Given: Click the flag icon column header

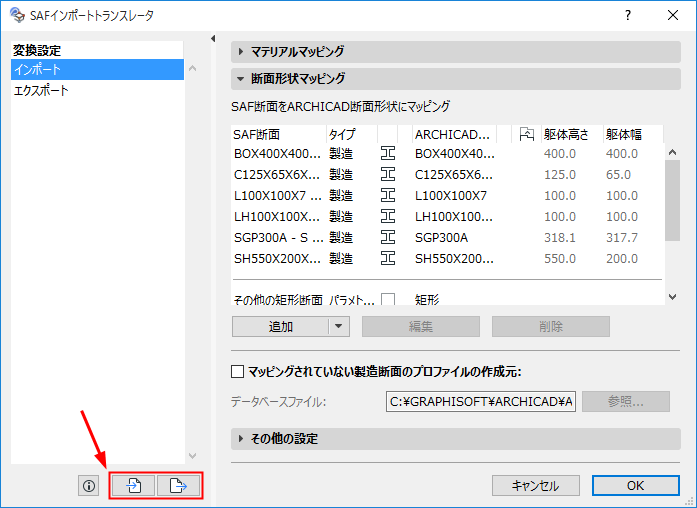Looking at the screenshot, I should [x=526, y=134].
